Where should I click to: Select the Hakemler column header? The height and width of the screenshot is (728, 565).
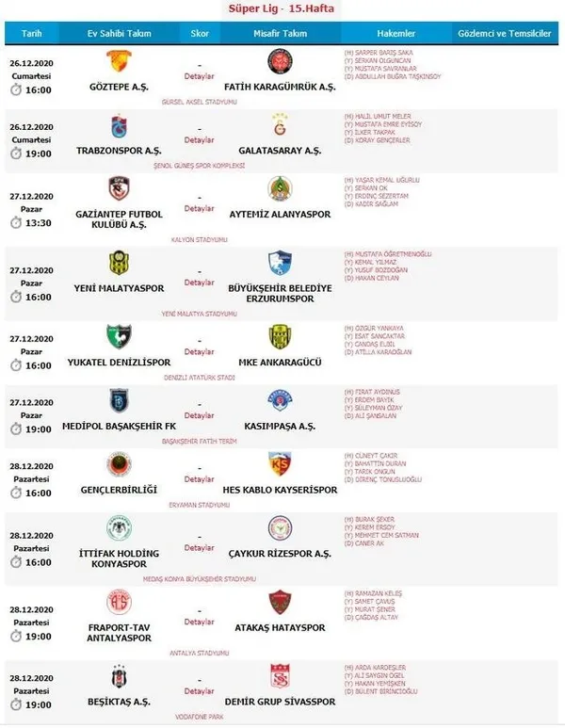(396, 33)
